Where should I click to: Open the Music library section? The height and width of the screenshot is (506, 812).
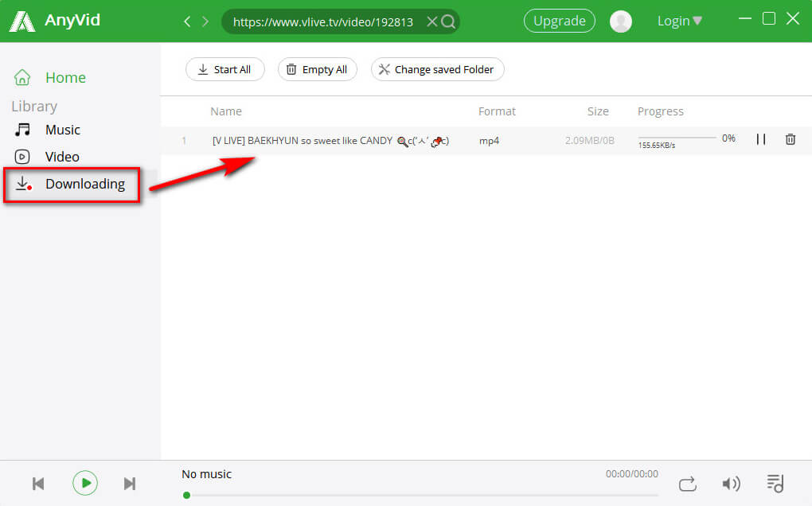62,130
